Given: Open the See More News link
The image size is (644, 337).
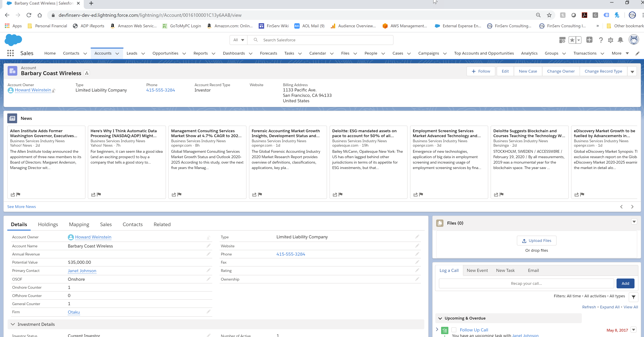Looking at the screenshot, I should tap(22, 206).
